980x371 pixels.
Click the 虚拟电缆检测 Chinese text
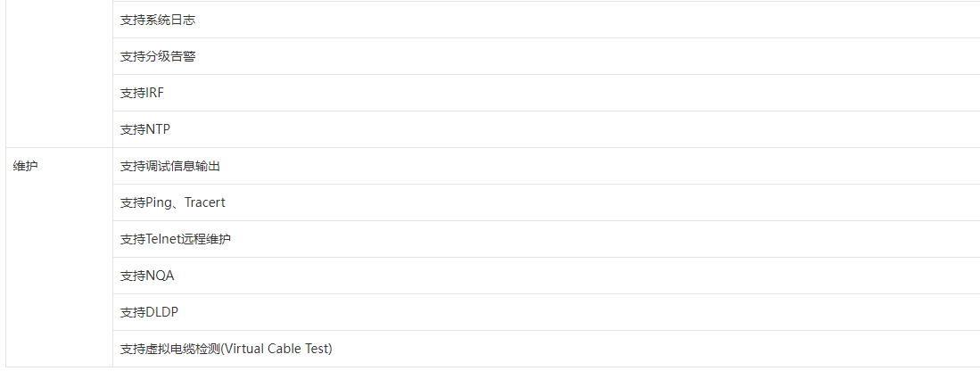183,349
